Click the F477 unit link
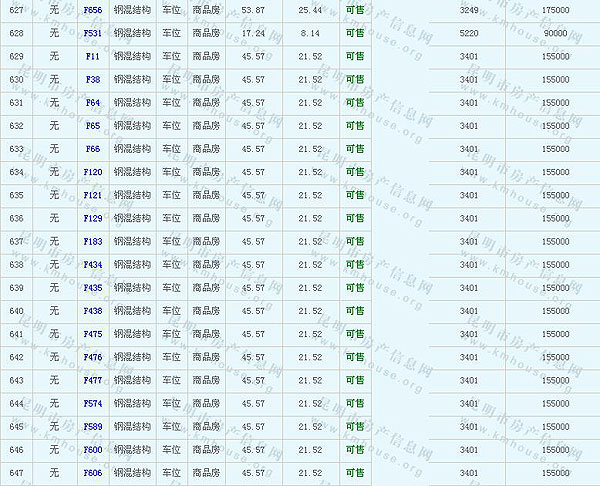 tap(93, 380)
